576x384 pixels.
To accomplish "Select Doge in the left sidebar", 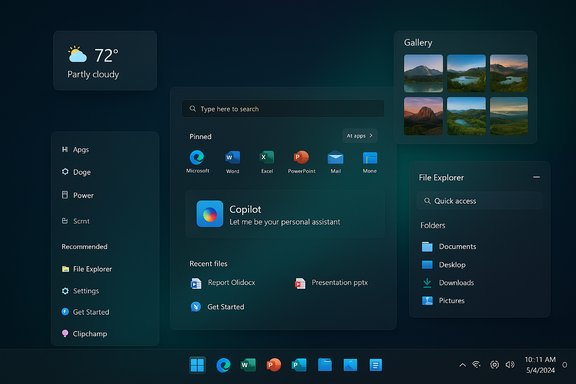I will click(76, 172).
